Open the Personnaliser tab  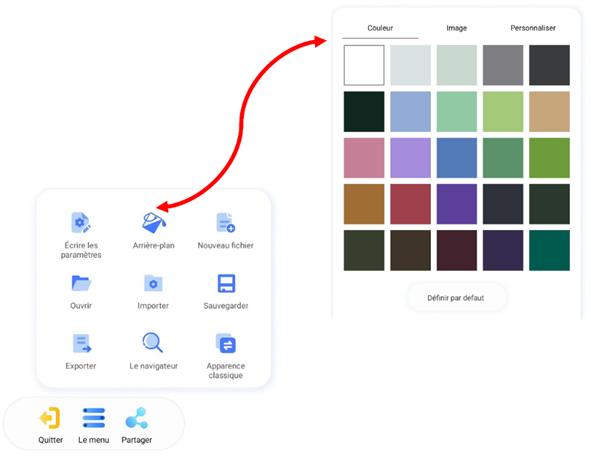[x=533, y=28]
